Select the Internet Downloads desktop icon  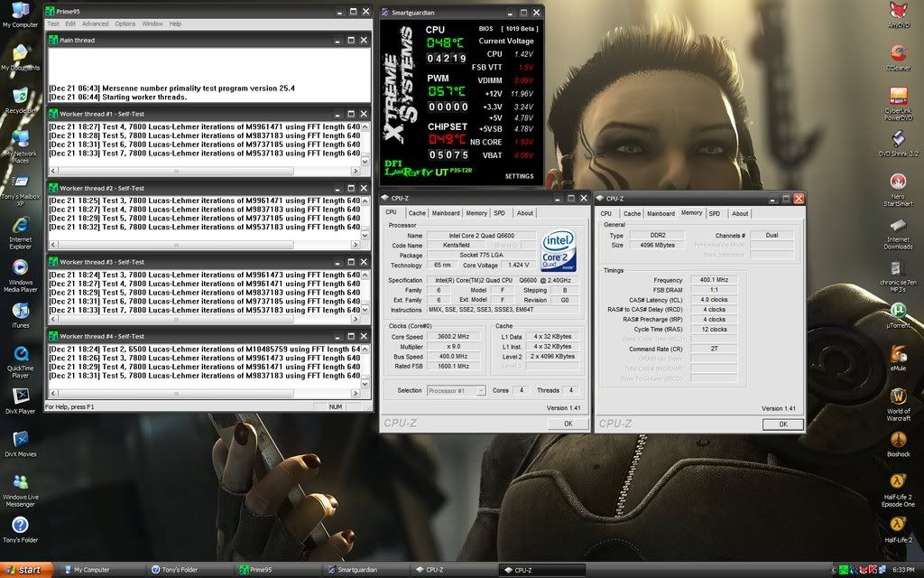pyautogui.click(x=898, y=233)
